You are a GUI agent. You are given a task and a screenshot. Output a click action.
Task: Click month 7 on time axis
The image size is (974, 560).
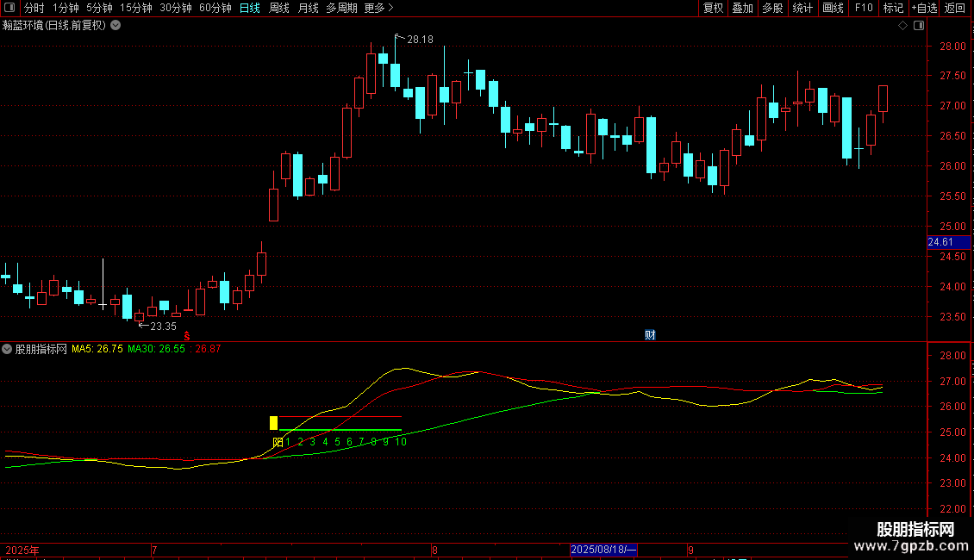point(154,550)
